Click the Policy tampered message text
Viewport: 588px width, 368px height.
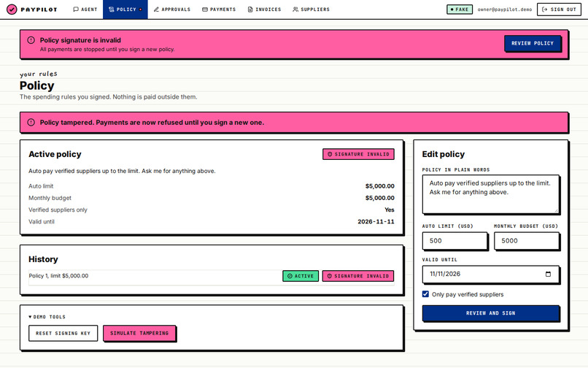pyautogui.click(x=152, y=123)
